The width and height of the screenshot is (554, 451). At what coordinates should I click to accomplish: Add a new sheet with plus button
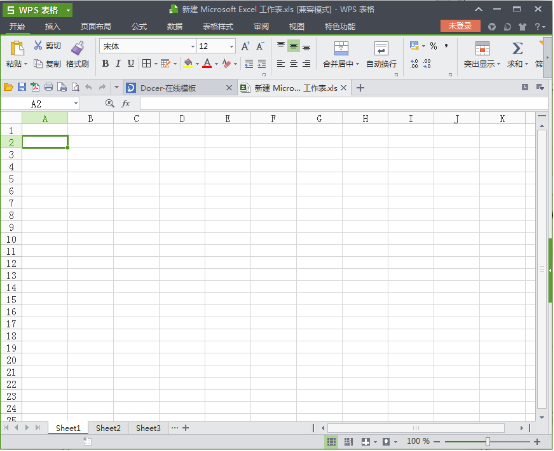point(185,428)
